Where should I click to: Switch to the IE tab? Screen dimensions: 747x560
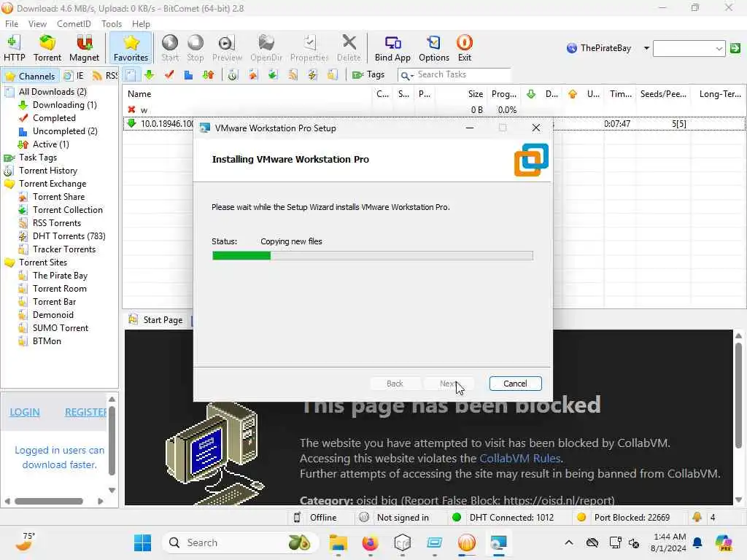(x=74, y=76)
